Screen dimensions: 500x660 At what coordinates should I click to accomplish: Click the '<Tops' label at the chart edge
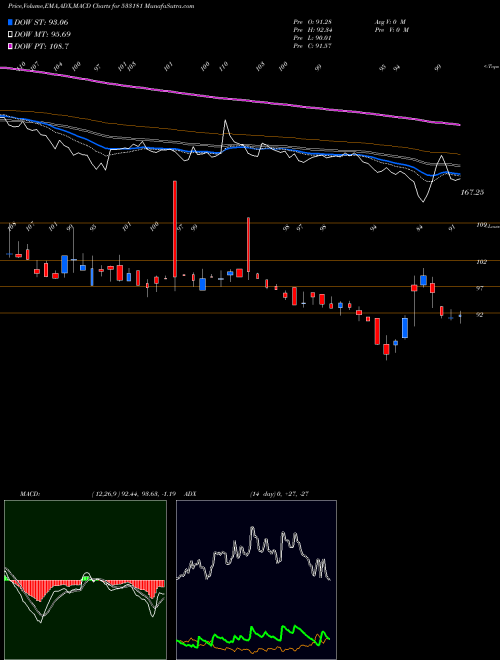click(x=491, y=67)
